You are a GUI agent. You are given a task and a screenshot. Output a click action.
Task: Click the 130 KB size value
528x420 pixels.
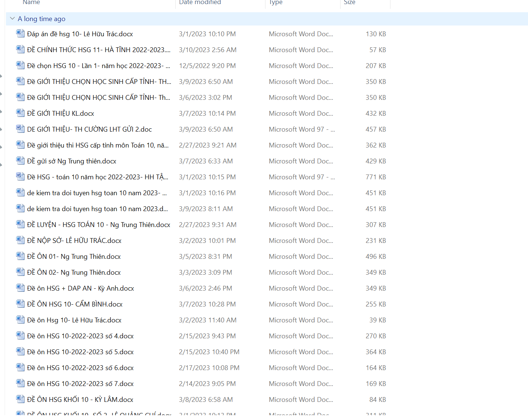tap(376, 34)
